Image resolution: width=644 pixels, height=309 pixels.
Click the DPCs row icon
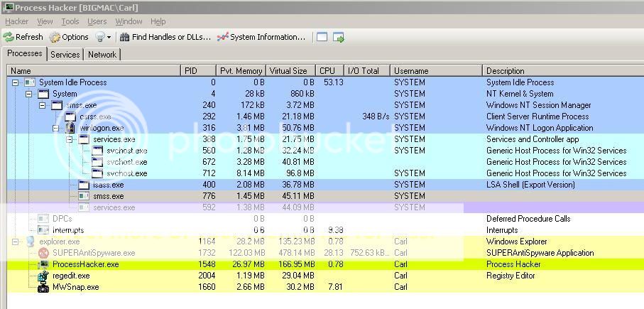pos(43,219)
